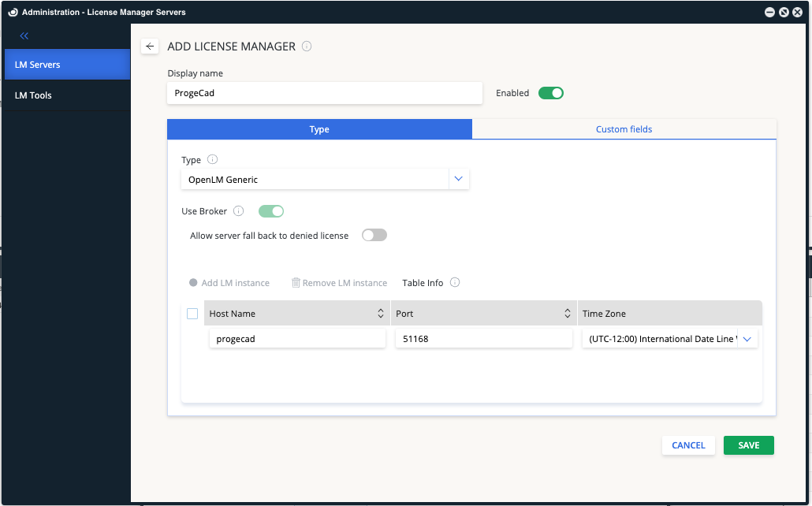Click the SAVE button
The height and width of the screenshot is (506, 812).
point(747,445)
